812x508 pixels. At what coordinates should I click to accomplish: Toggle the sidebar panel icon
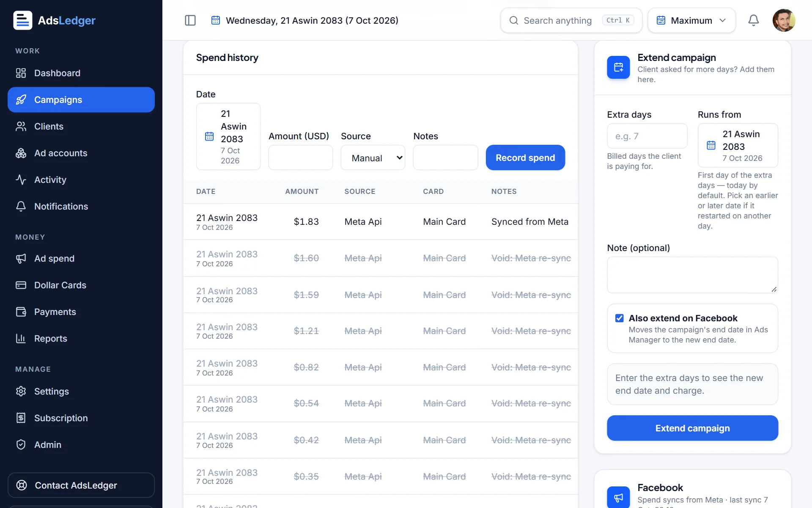[190, 20]
